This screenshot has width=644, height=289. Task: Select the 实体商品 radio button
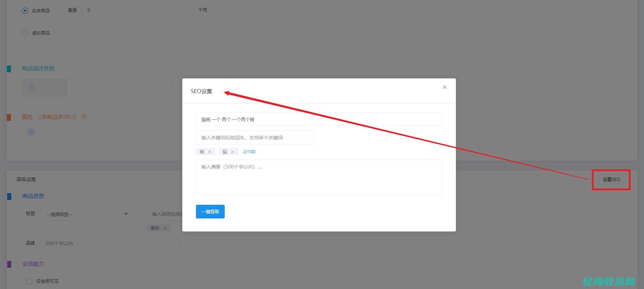click(x=25, y=11)
